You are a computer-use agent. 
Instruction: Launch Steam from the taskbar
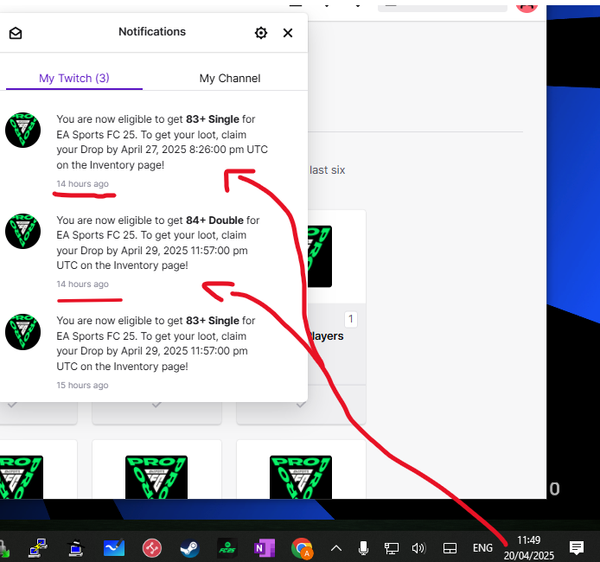coord(188,548)
